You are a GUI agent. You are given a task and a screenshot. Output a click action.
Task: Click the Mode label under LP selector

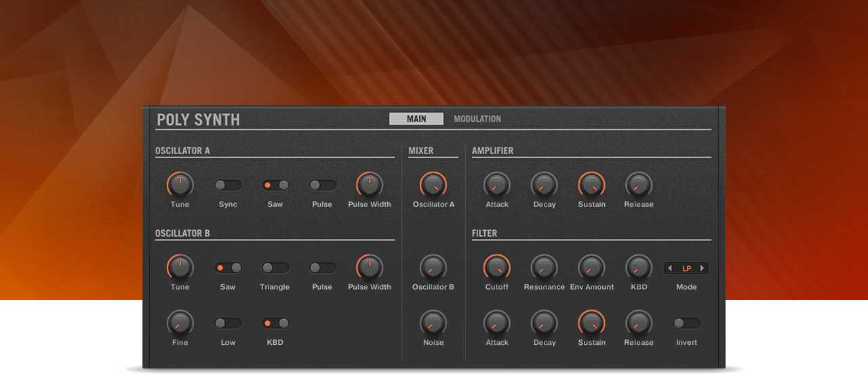point(686,287)
